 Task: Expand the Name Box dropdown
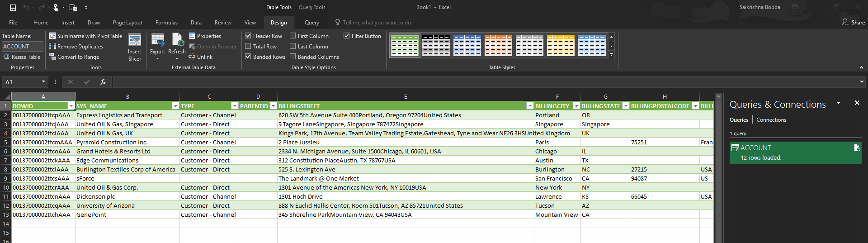pyautogui.click(x=43, y=82)
